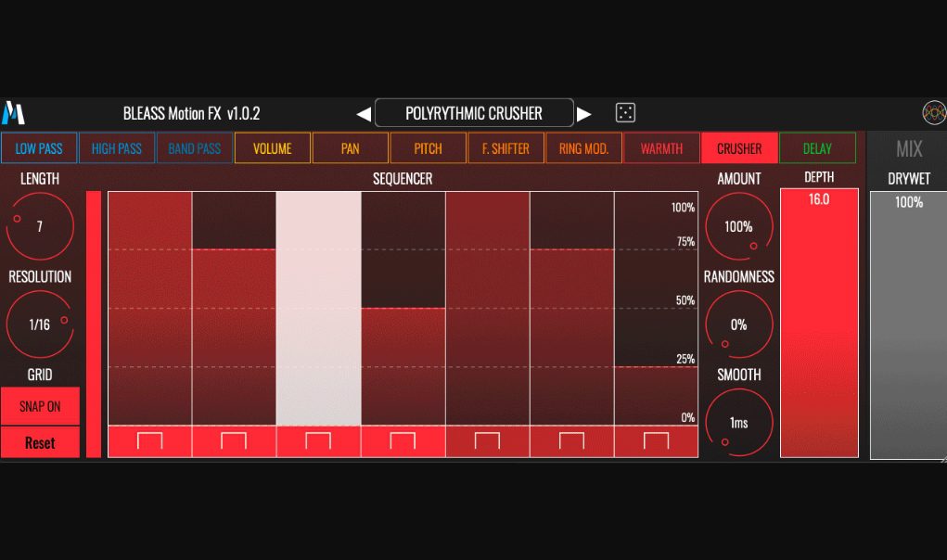Screen dimensions: 947x560
Task: Click the RANDOMNESS knob showing 0%
Action: pyautogui.click(x=738, y=325)
